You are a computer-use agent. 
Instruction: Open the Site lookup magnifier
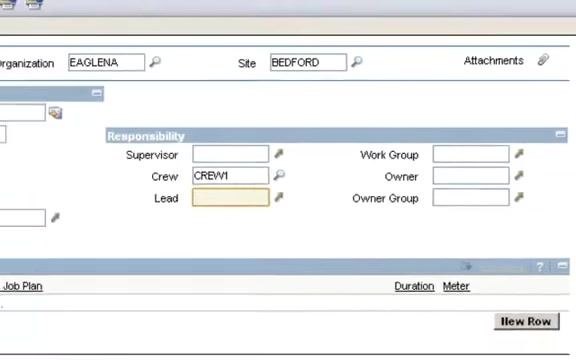[357, 61]
